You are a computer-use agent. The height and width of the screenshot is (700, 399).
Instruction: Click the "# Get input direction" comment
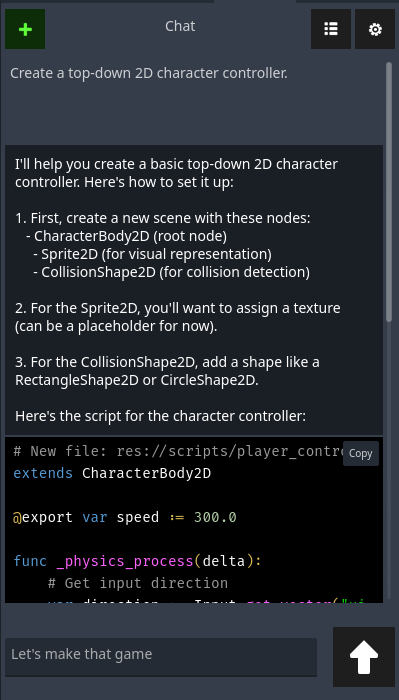click(138, 583)
